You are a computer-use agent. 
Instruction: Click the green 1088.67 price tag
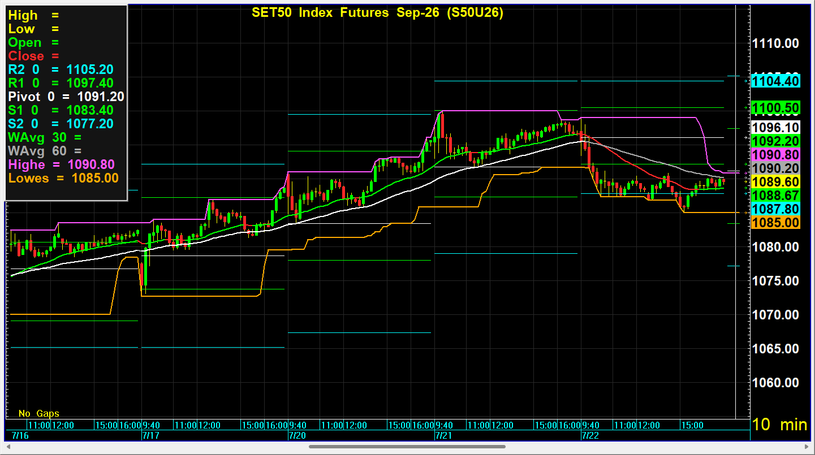775,196
